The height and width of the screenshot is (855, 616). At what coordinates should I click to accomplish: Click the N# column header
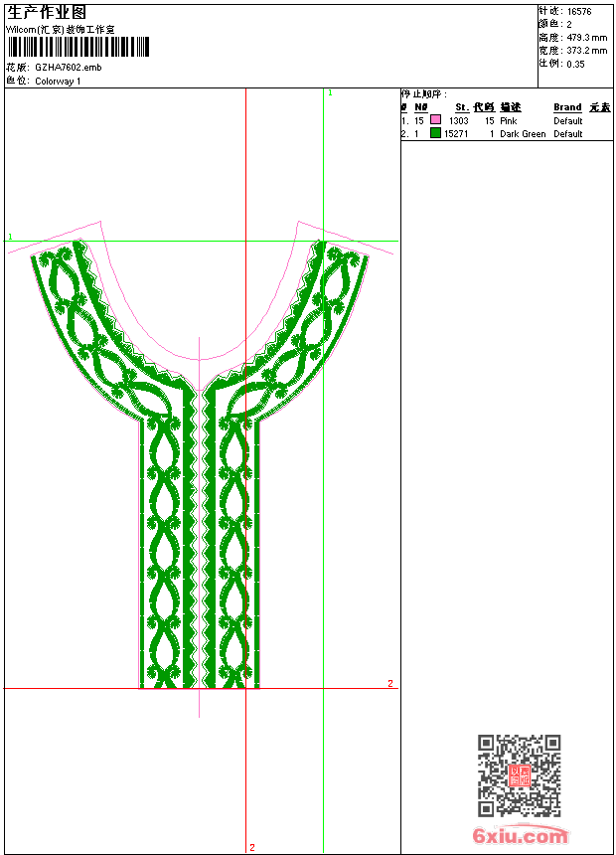point(420,107)
